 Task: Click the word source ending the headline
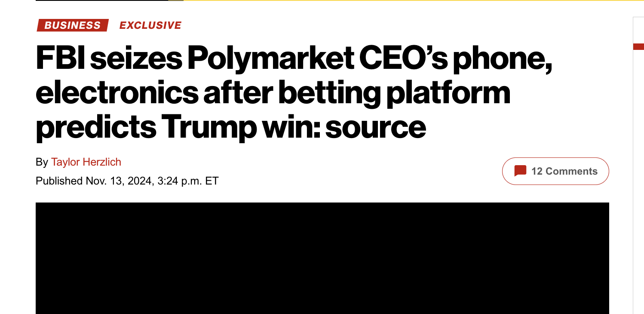(376, 127)
